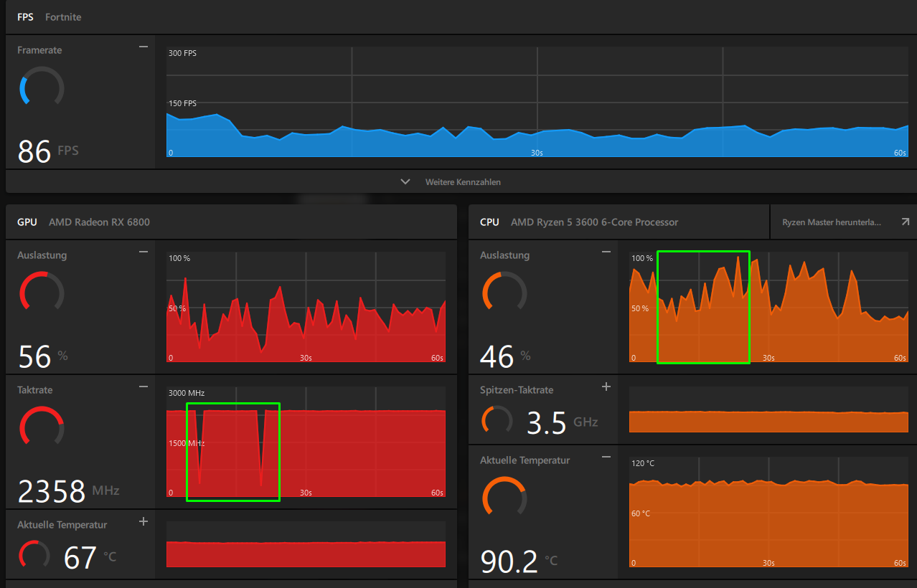Click the GPU Auslastung gauge dial
Viewport: 917px width, 588px height.
pyautogui.click(x=42, y=292)
